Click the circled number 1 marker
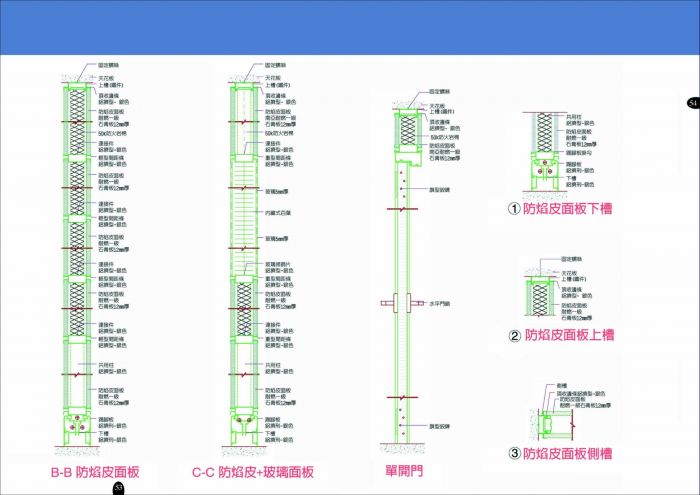700x495 pixels. click(x=515, y=211)
